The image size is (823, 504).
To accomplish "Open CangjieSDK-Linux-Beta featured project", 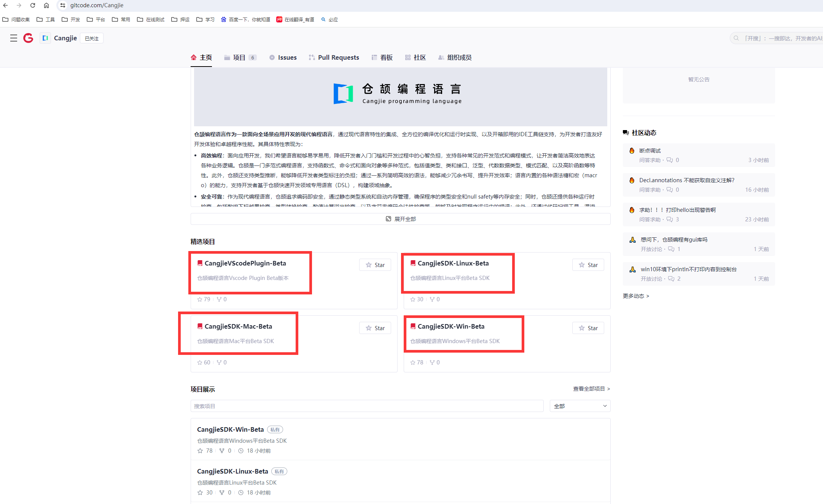I will [453, 263].
